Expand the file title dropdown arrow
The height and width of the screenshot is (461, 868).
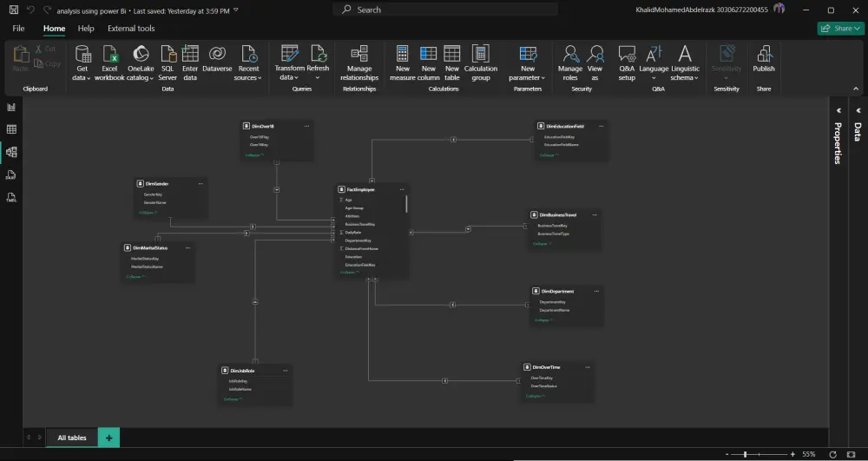236,10
